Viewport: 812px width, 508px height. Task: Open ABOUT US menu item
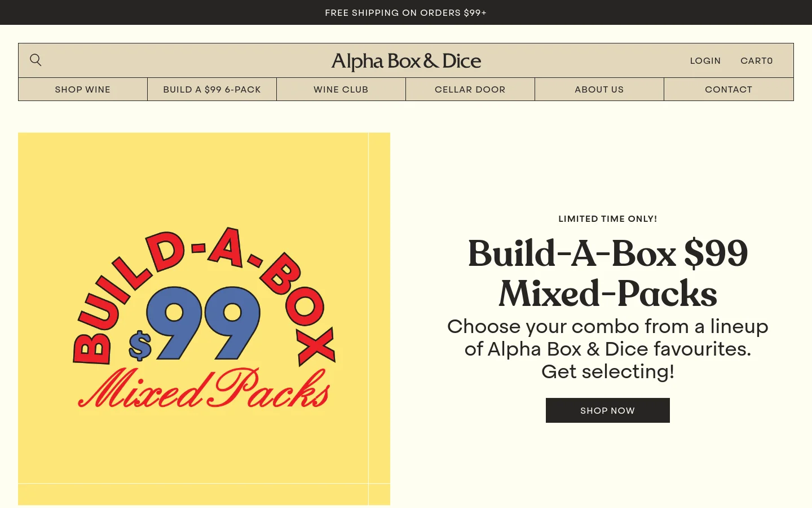[x=599, y=89]
